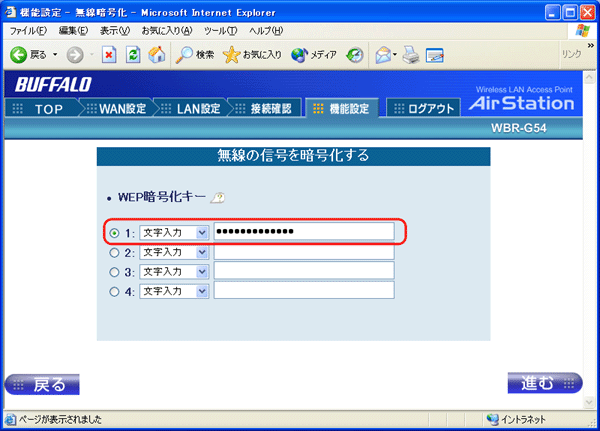Select the 機能設定 tab
This screenshot has height=431, width=600.
(x=342, y=109)
